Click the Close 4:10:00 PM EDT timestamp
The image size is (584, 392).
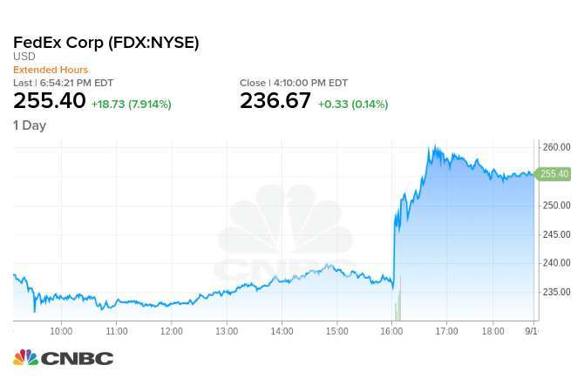(294, 83)
